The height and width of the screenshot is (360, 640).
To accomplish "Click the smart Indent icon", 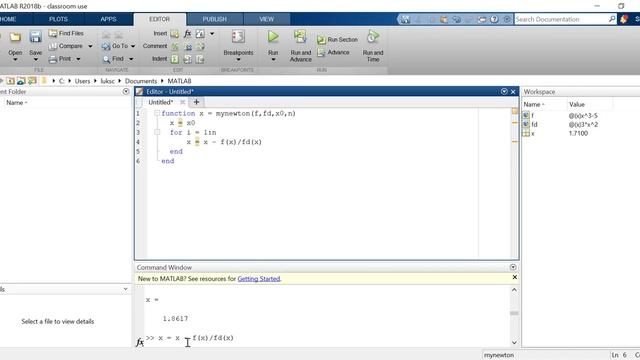I will point(175,59).
